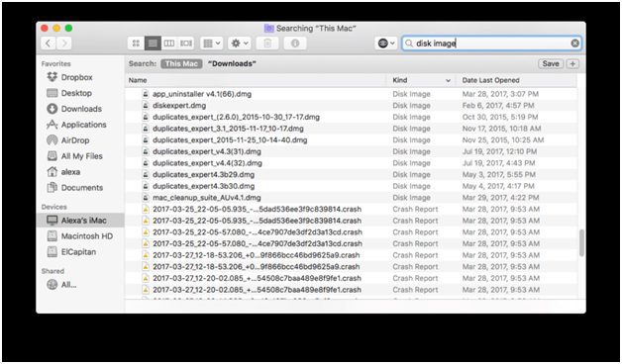Select "Downloads" search scope
The height and width of the screenshot is (364, 622).
click(232, 63)
